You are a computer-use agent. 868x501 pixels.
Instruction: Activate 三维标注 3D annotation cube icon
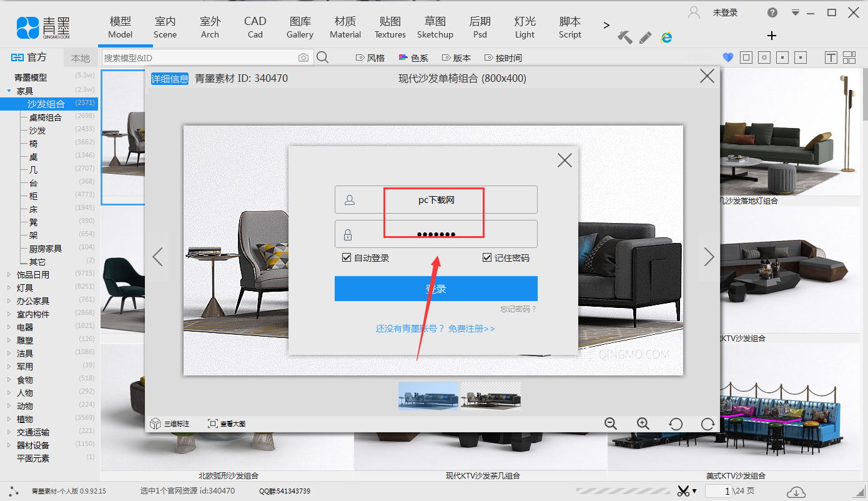click(155, 423)
